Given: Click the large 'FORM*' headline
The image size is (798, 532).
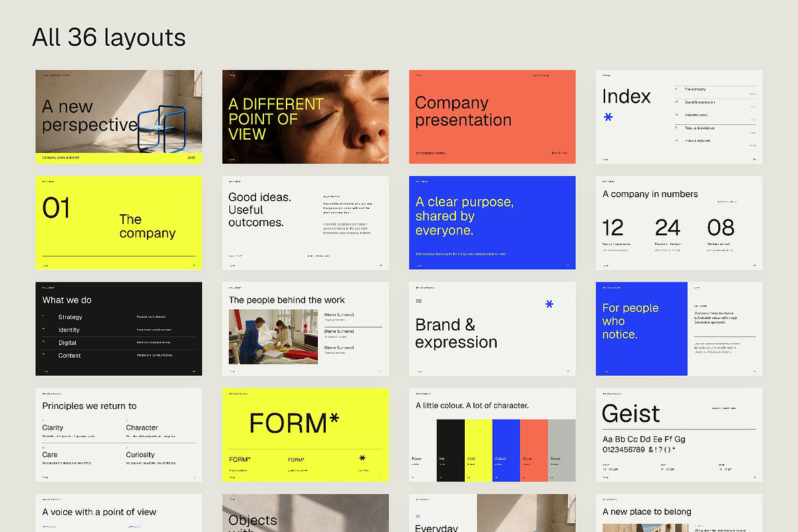Looking at the screenshot, I should pos(294,423).
